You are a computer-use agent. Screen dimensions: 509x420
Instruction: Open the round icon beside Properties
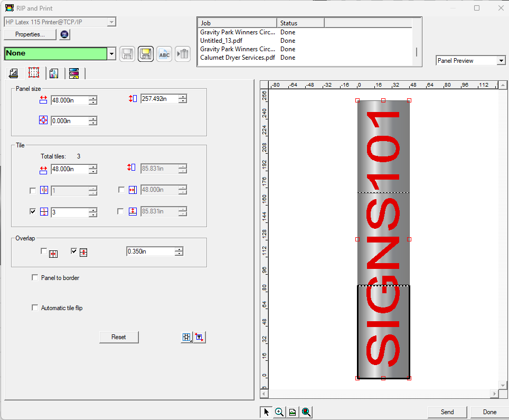[64, 34]
